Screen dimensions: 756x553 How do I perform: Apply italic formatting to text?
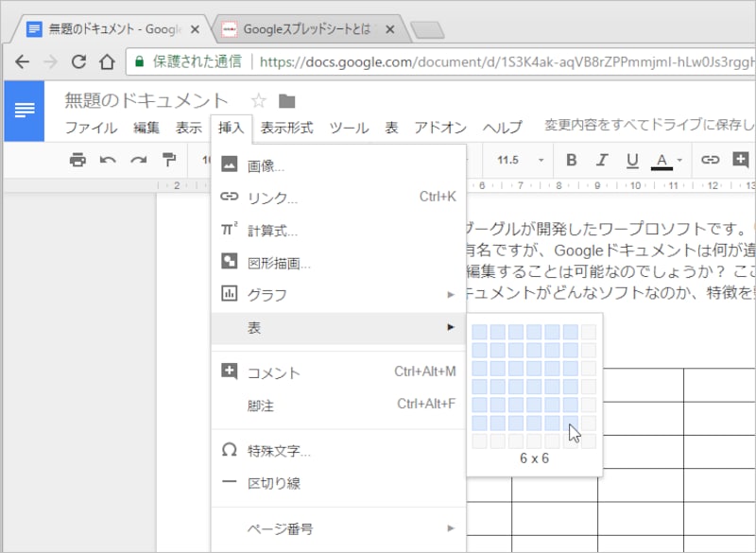602,160
